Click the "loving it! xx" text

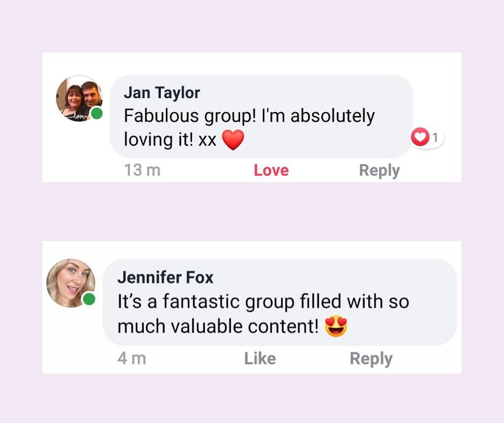(170, 140)
